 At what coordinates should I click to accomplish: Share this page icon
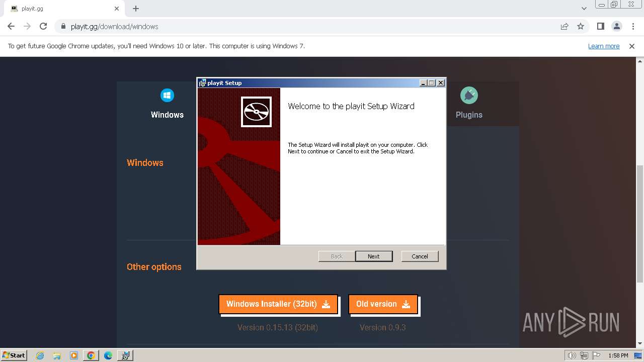point(565,27)
